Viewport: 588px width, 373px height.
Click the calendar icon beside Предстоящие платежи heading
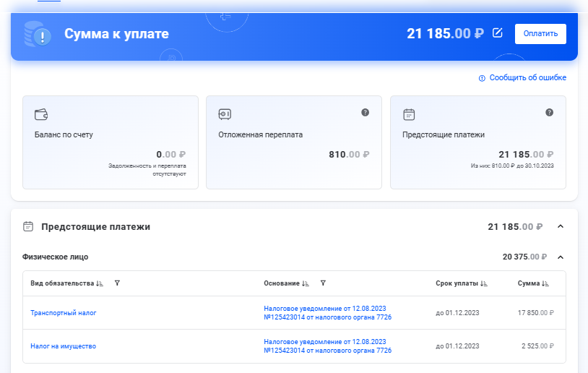[28, 226]
